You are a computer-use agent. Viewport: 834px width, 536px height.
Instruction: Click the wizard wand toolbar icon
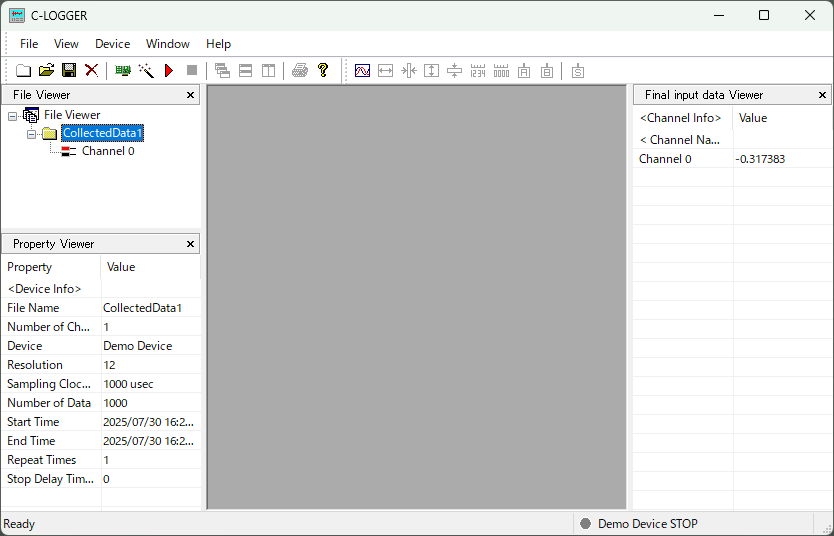146,70
